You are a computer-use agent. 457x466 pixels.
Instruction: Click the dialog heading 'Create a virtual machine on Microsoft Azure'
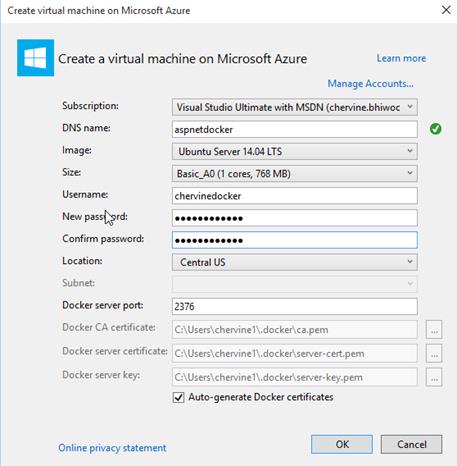tap(183, 59)
